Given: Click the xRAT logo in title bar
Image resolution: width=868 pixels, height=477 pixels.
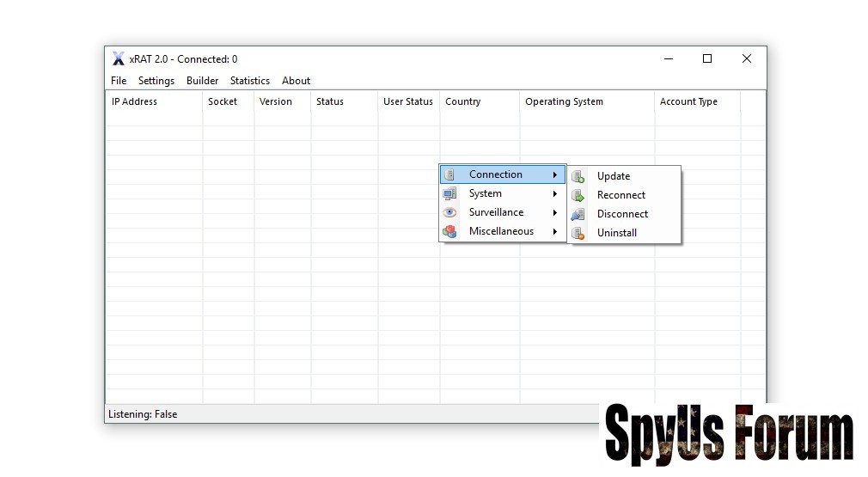Looking at the screenshot, I should click(x=119, y=59).
